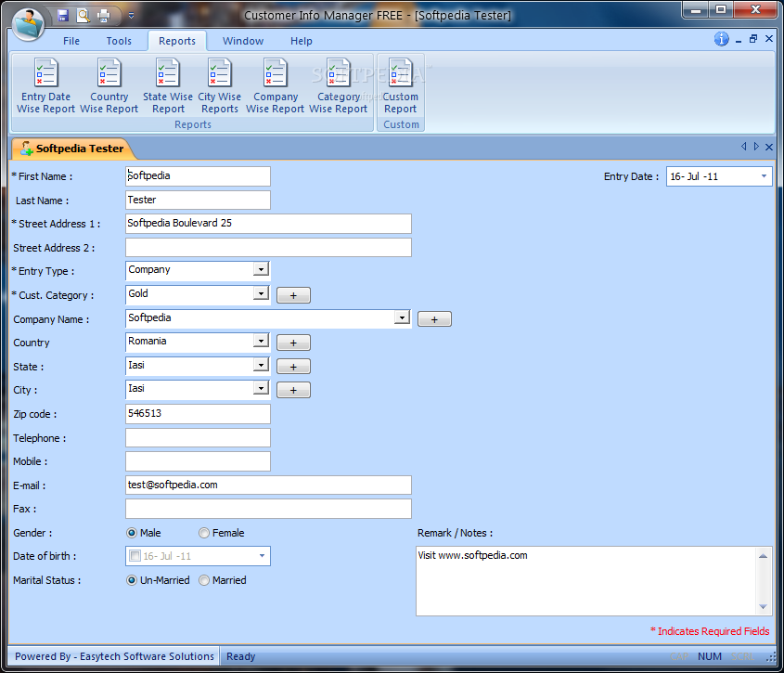784x673 pixels.
Task: Open Company Wise Report
Action: click(x=275, y=86)
